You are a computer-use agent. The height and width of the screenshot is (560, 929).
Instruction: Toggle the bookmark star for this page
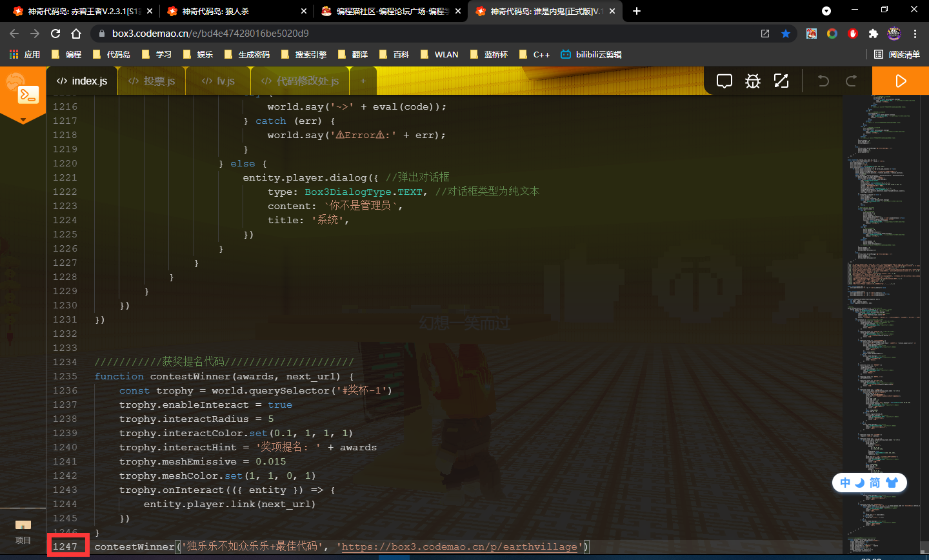[786, 34]
